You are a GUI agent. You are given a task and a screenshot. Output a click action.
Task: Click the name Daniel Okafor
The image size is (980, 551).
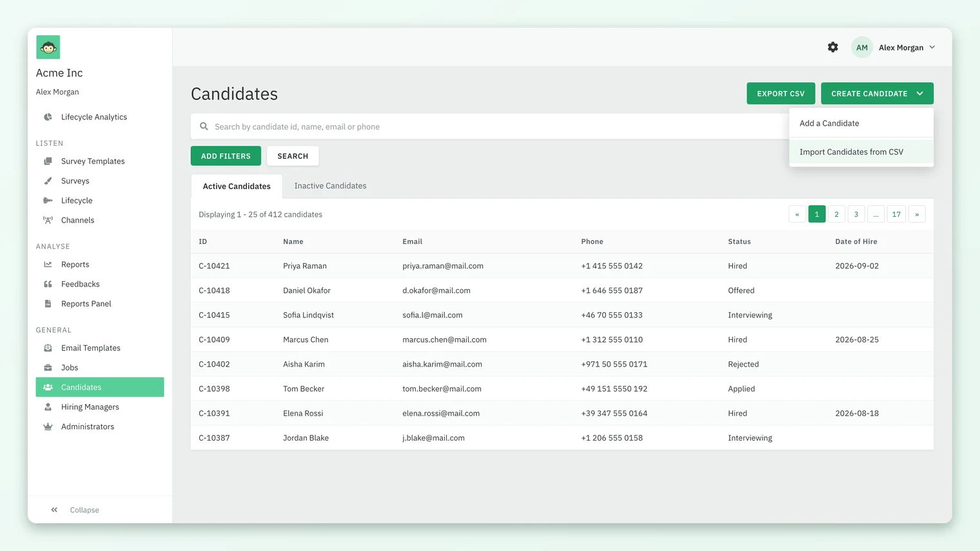point(307,290)
